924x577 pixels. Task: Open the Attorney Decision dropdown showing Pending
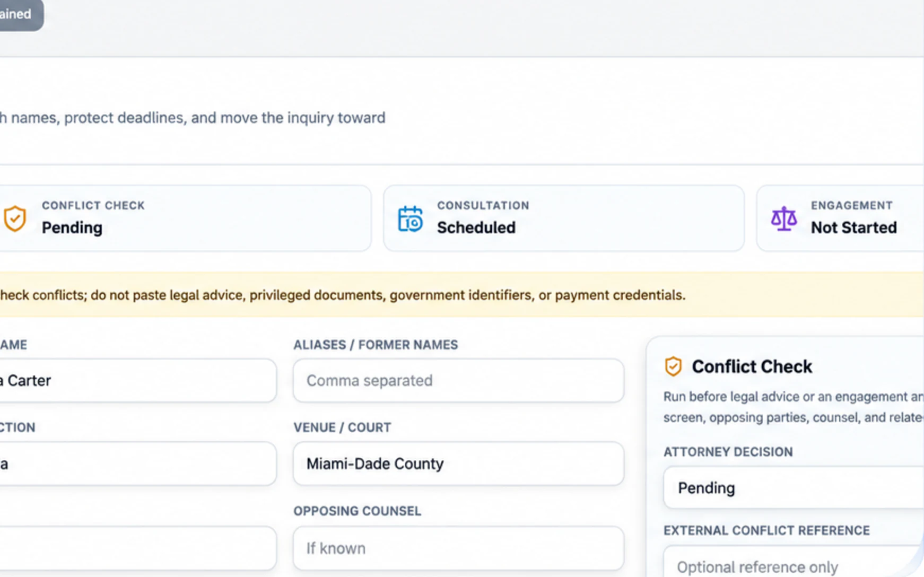[x=794, y=487]
